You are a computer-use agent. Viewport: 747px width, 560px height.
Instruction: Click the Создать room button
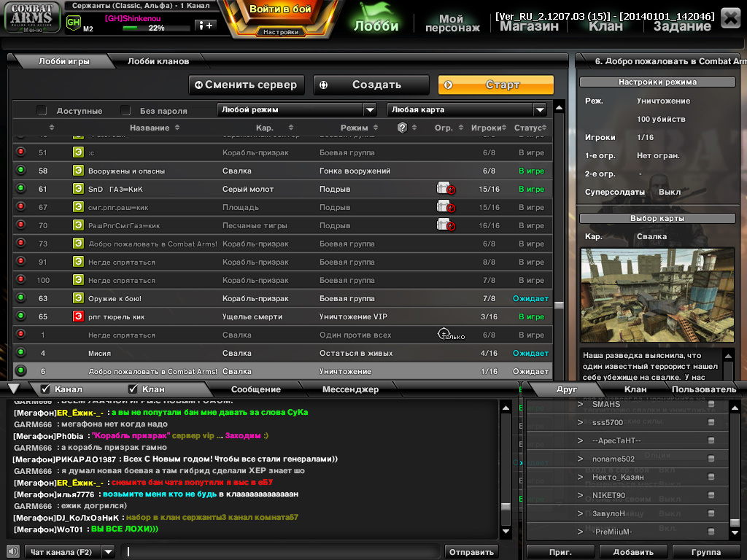click(371, 85)
